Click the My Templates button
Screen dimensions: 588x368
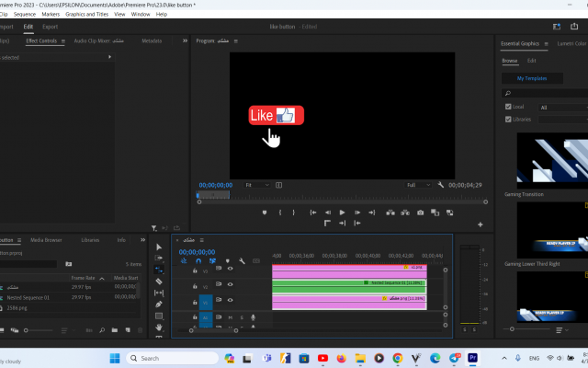(532, 78)
